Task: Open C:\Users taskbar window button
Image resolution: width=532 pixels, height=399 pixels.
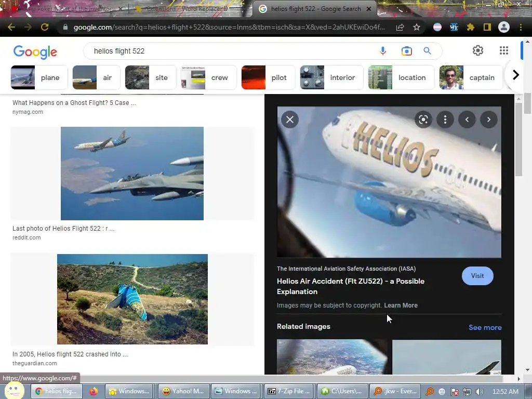Action: (x=342, y=391)
